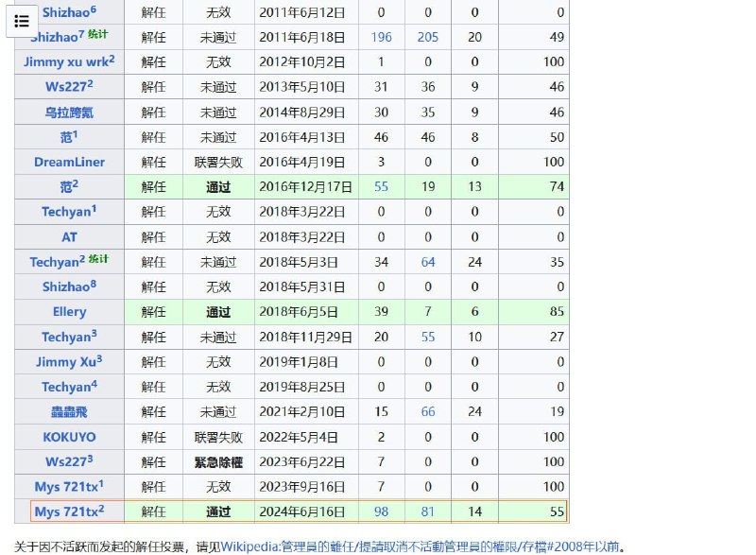Open the 66 oppose votes for 蟲蟲飛
756x555 pixels.
pyautogui.click(x=427, y=411)
